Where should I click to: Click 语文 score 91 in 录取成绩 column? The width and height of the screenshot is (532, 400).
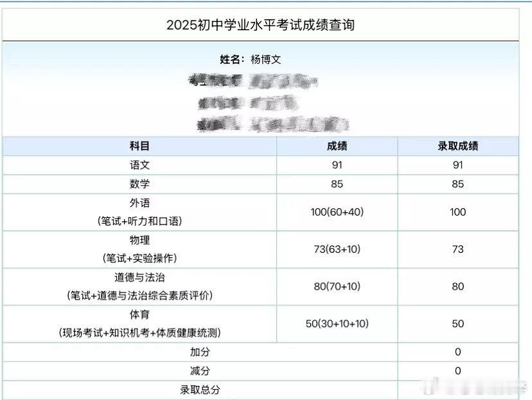click(x=457, y=165)
